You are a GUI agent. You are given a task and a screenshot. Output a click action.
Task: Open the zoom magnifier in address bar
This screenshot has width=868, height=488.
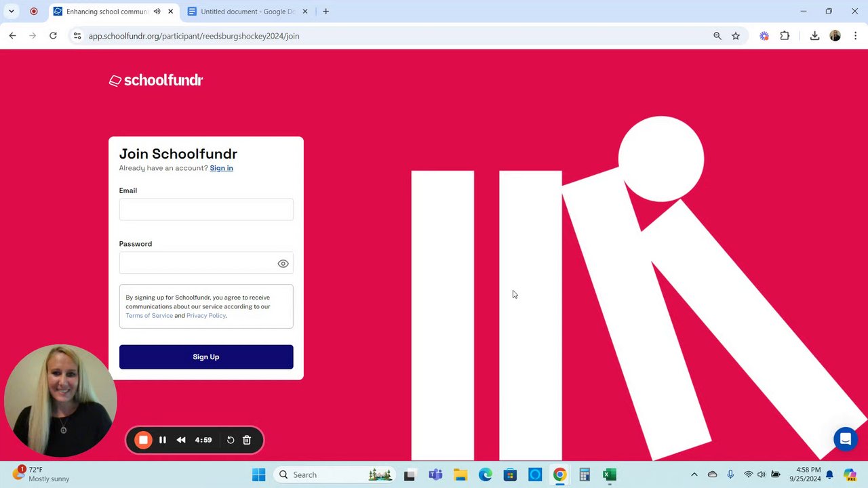(x=717, y=36)
